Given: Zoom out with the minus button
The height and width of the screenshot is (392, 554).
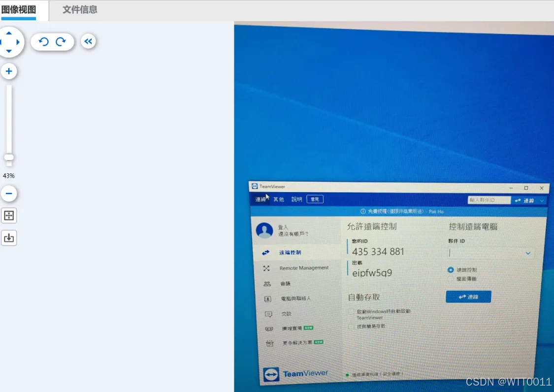Looking at the screenshot, I should (9, 194).
